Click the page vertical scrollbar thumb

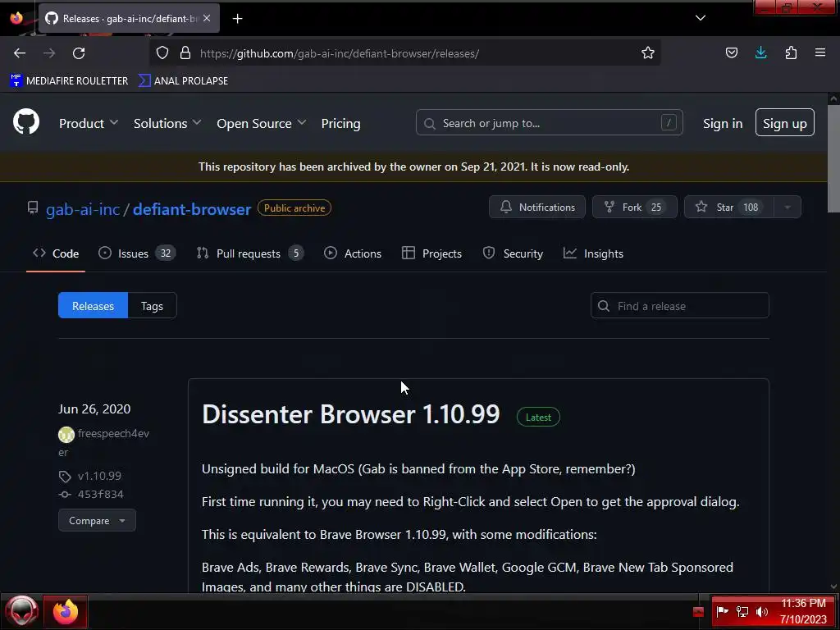tap(833, 158)
